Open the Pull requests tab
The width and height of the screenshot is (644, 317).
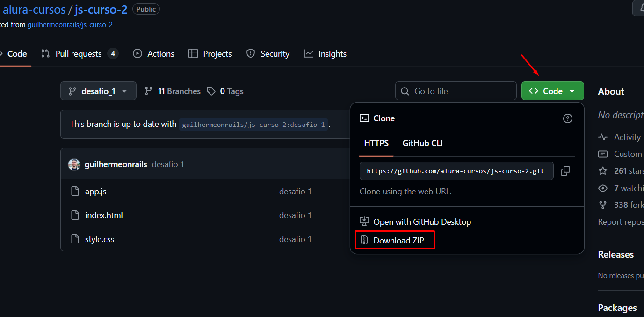[79, 54]
